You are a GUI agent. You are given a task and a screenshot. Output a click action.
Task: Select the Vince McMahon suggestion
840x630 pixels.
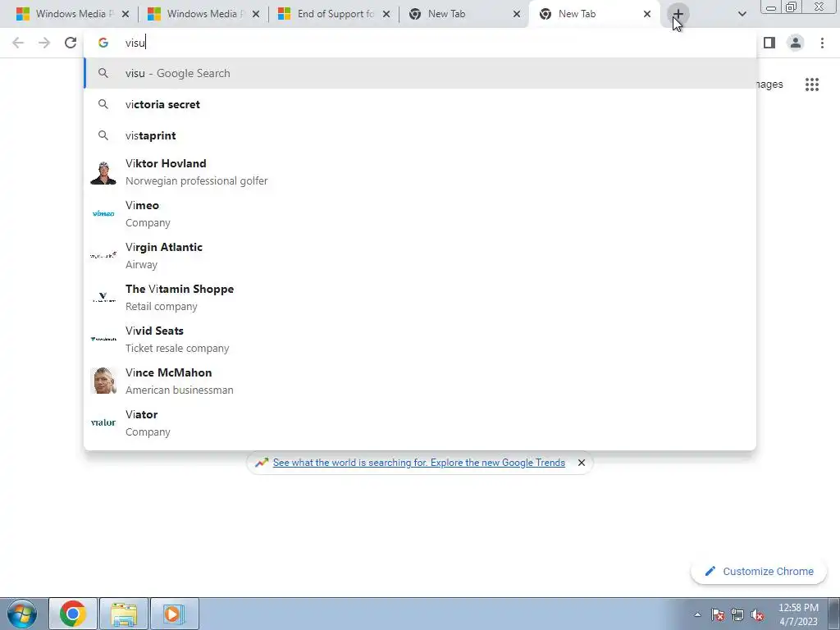[419, 381]
